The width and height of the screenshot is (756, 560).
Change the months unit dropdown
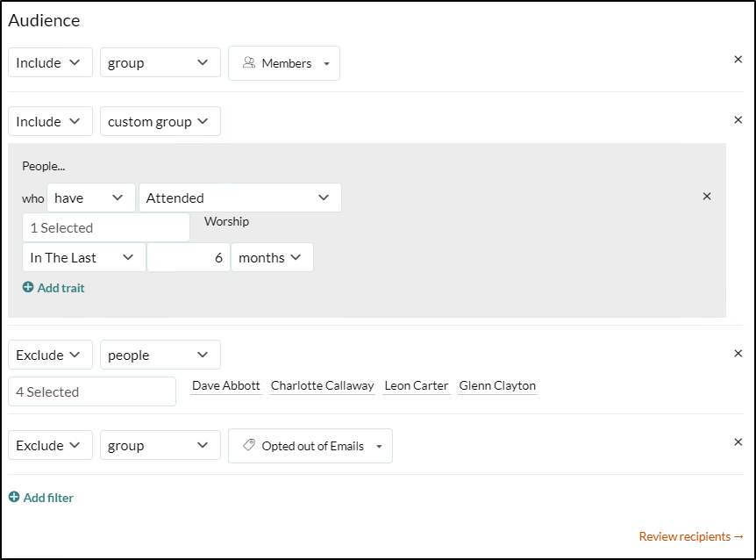[x=271, y=257]
